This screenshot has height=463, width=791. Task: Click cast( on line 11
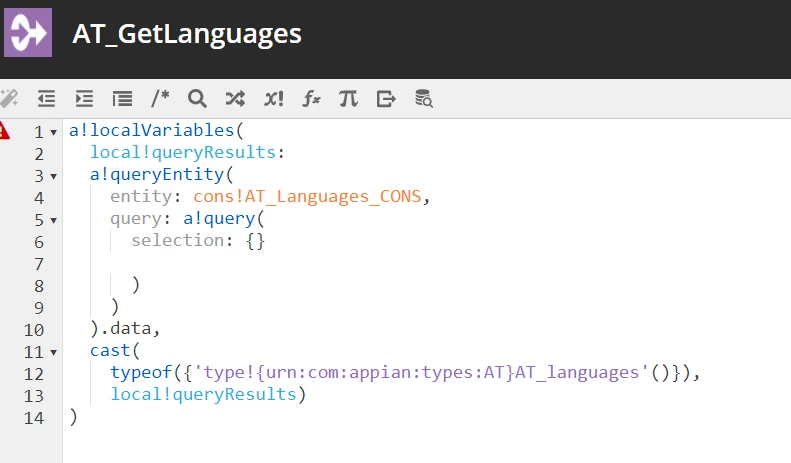(115, 350)
